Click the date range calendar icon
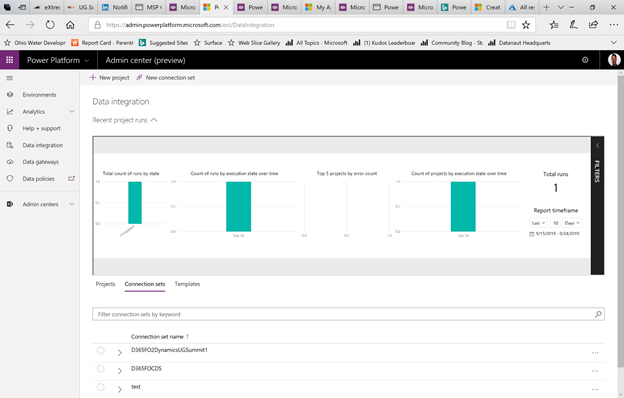 click(531, 234)
